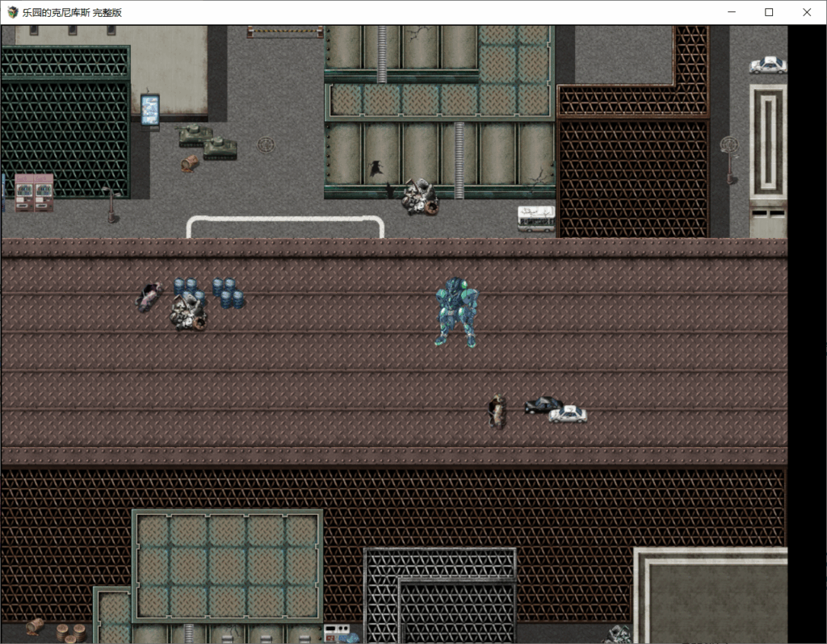
Task: Click the stacked wooden barrels at bottom left
Action: (71, 633)
